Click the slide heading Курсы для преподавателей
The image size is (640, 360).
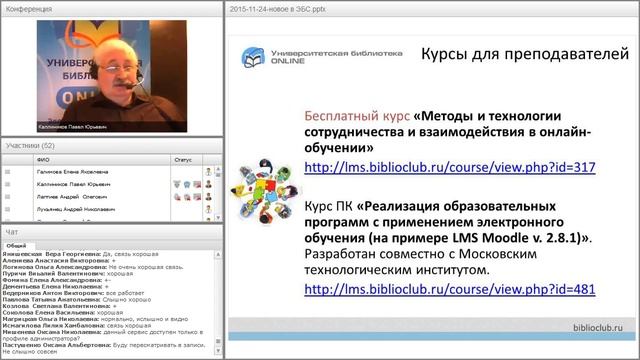(x=525, y=54)
